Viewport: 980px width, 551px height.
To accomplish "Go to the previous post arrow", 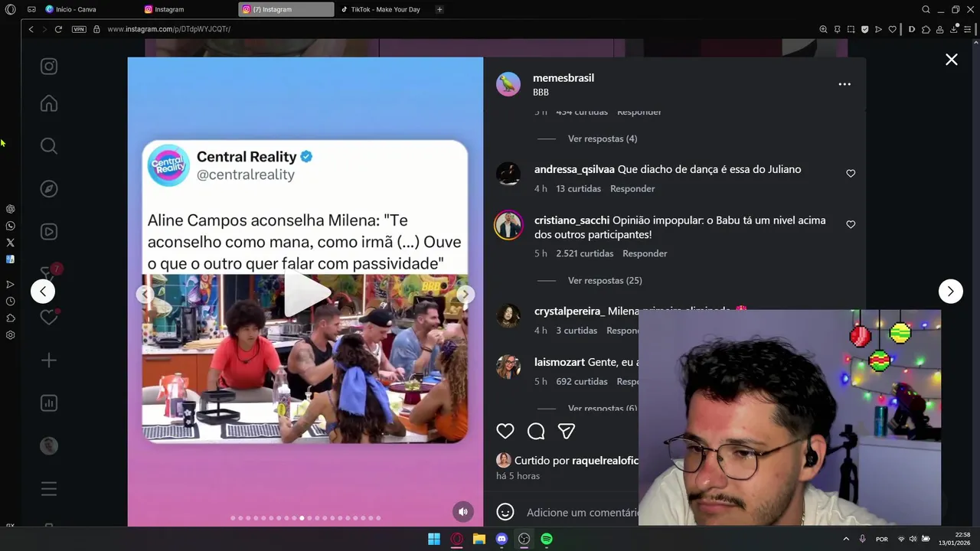I will [43, 291].
